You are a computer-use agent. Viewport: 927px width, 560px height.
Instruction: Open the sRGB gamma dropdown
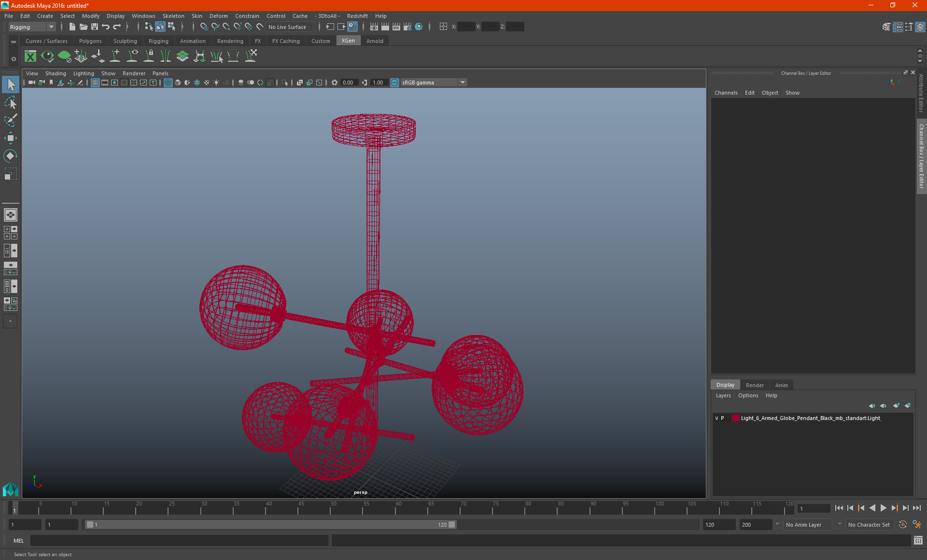tap(463, 82)
